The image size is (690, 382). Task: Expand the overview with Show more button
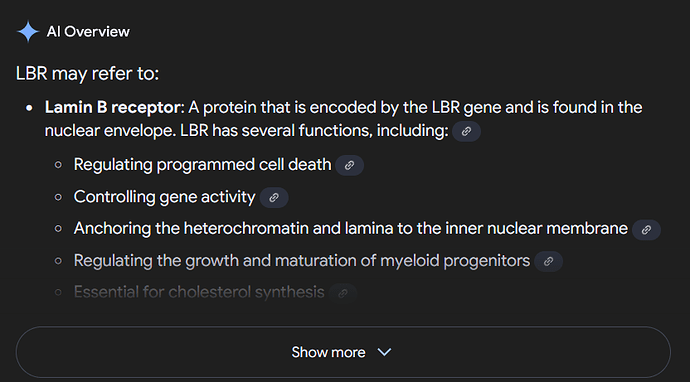point(343,352)
